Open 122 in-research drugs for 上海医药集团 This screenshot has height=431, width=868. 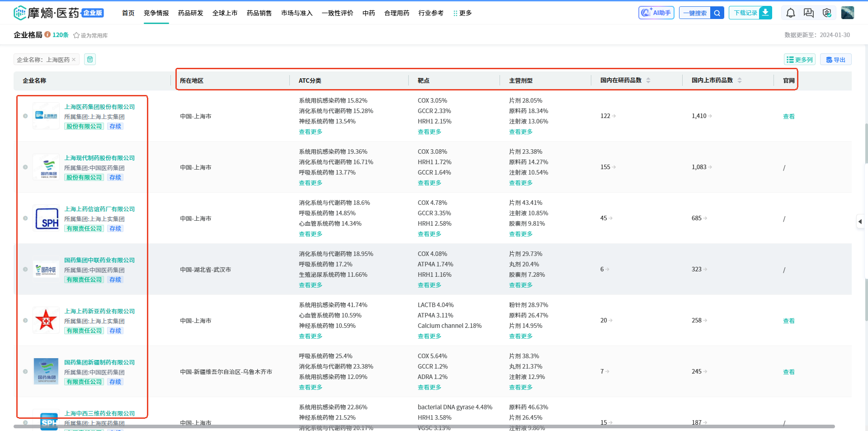point(608,116)
